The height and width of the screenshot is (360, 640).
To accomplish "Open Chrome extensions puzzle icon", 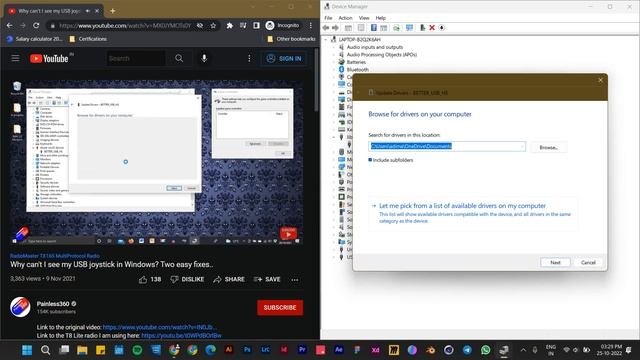I will tap(229, 25).
